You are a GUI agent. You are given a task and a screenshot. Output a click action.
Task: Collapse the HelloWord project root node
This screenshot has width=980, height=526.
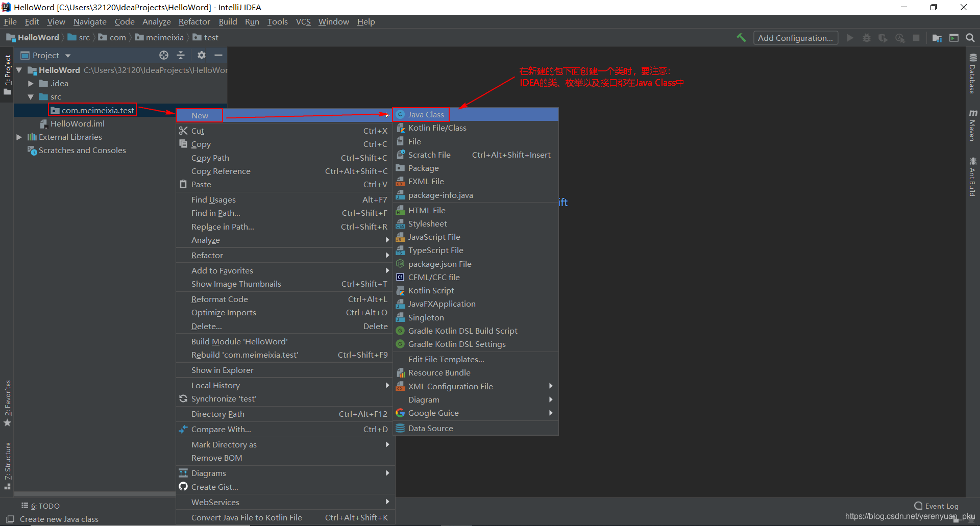19,70
